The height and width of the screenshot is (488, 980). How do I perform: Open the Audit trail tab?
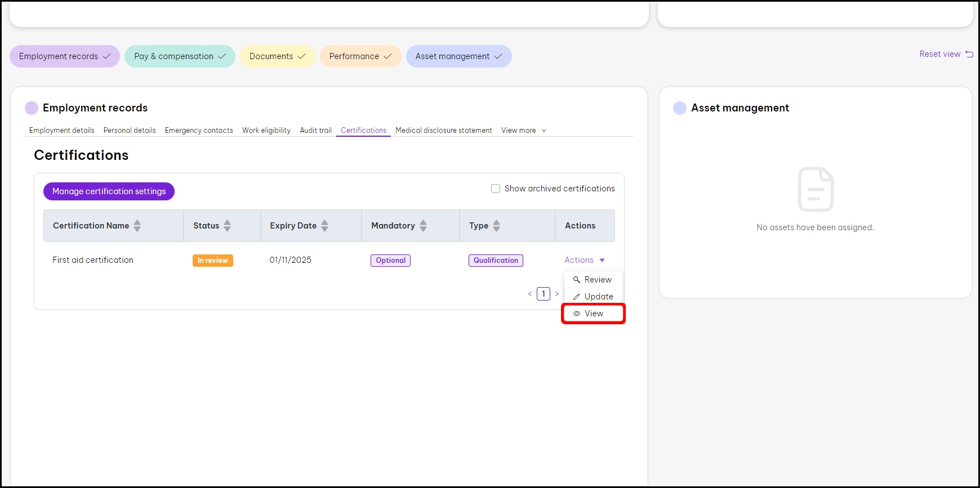click(316, 130)
